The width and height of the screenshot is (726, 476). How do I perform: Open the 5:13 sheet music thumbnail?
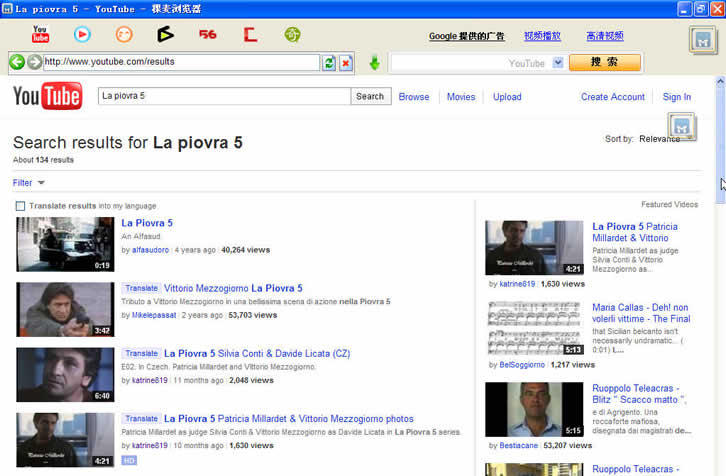[x=534, y=329]
